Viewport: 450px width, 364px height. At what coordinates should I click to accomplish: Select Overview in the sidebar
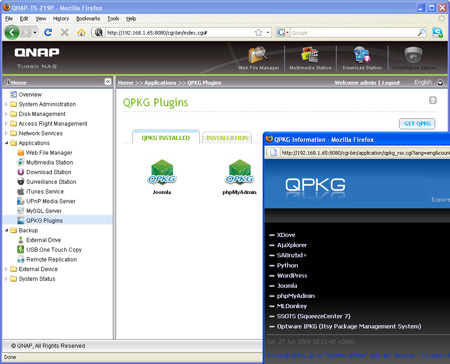point(30,94)
